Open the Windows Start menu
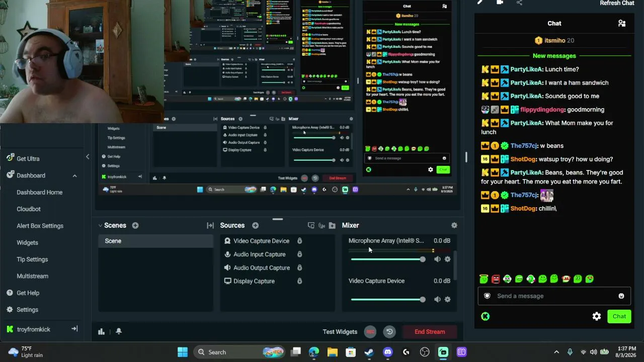644x362 pixels. (183, 352)
